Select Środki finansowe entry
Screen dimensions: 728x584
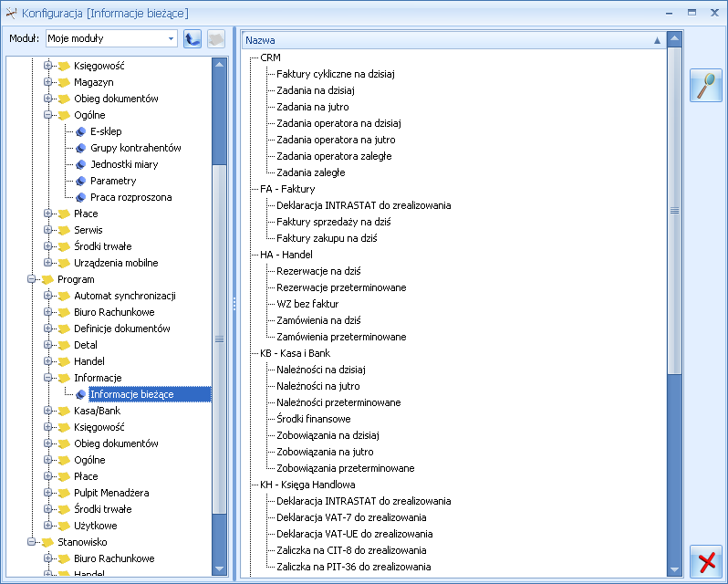click(314, 419)
